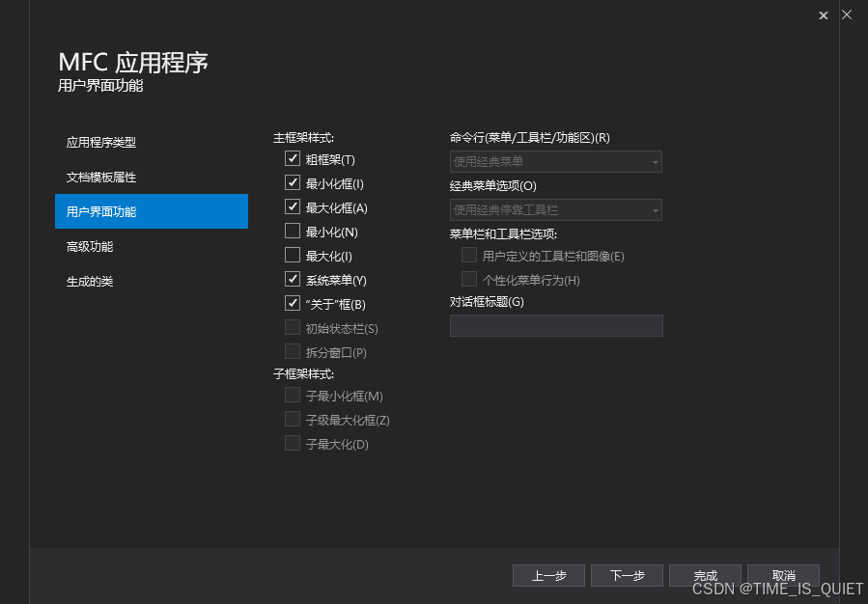The height and width of the screenshot is (604, 868).
Task: Click the 菜单栏和工具栏选项: label
Action: 503,233
